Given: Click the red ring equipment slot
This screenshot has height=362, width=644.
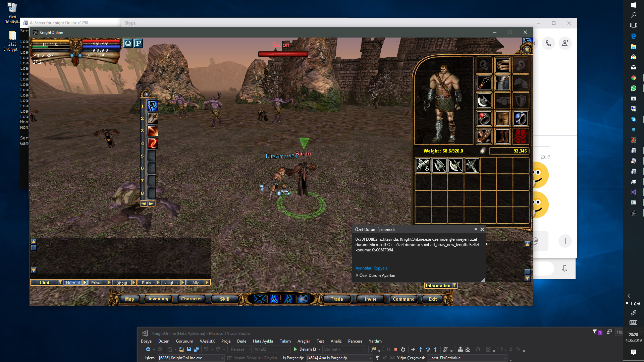Looking at the screenshot, I should pyautogui.click(x=484, y=118).
